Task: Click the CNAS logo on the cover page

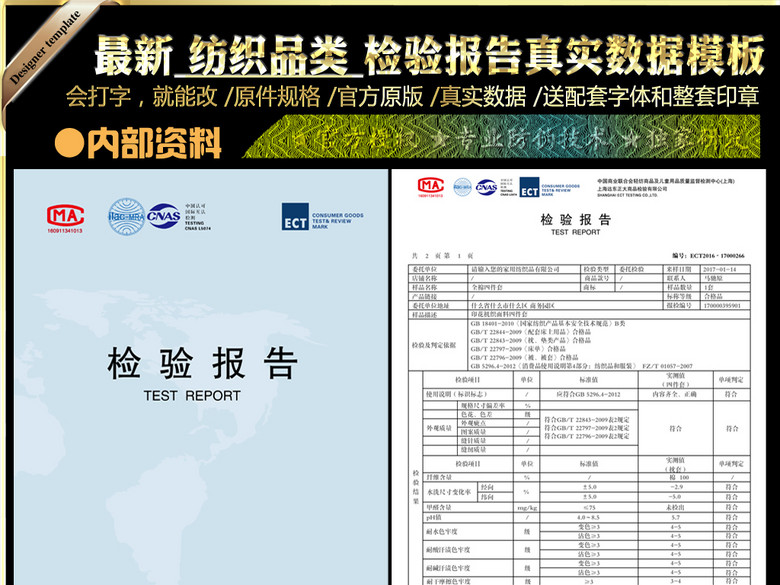Action: coord(163,215)
